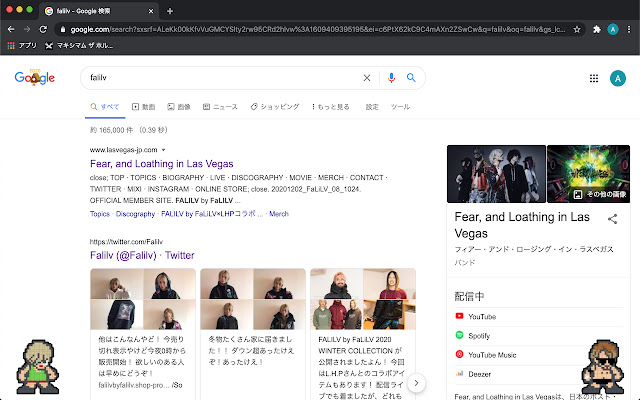The height and width of the screenshot is (400, 640).
Task: Clear the search box with the X
Action: 367,78
